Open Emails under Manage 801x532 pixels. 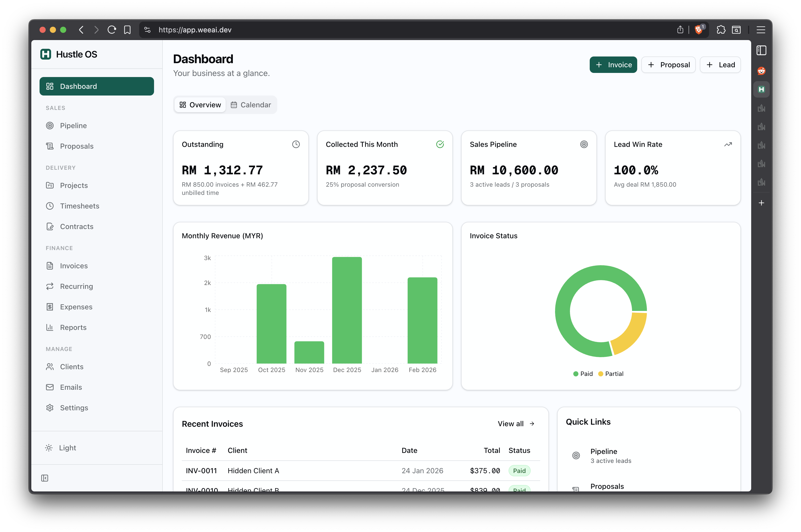pos(71,387)
